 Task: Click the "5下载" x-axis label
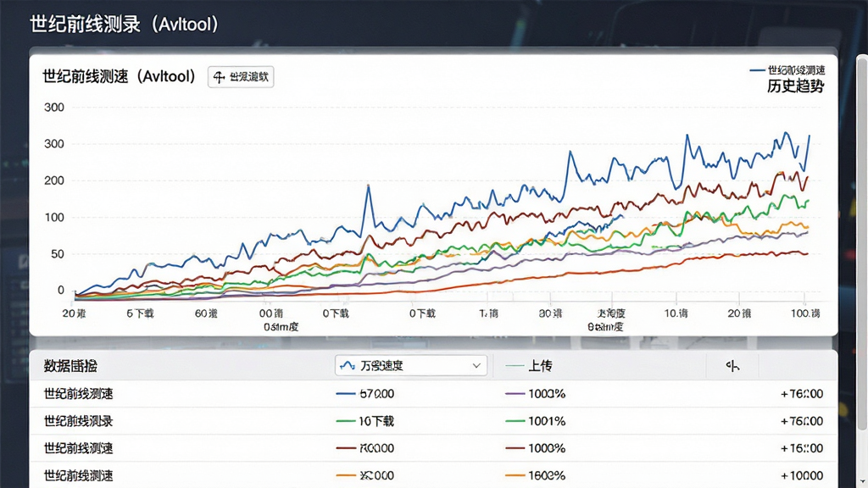tap(140, 313)
